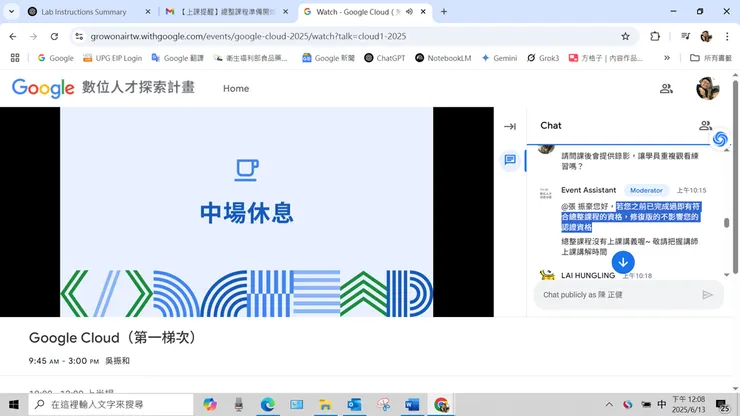The image size is (740, 416).
Task: Click the attendees icon in the page header
Action: (x=666, y=88)
